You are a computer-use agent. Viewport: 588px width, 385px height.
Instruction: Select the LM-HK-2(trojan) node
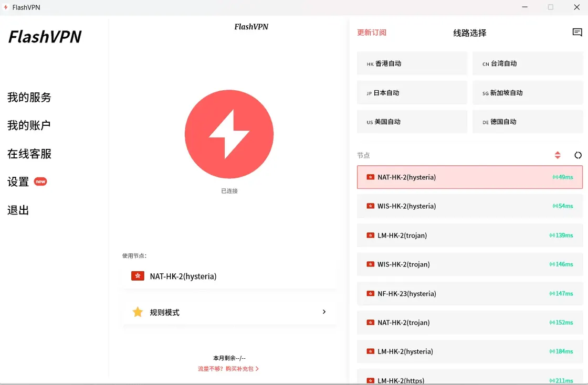(x=470, y=235)
